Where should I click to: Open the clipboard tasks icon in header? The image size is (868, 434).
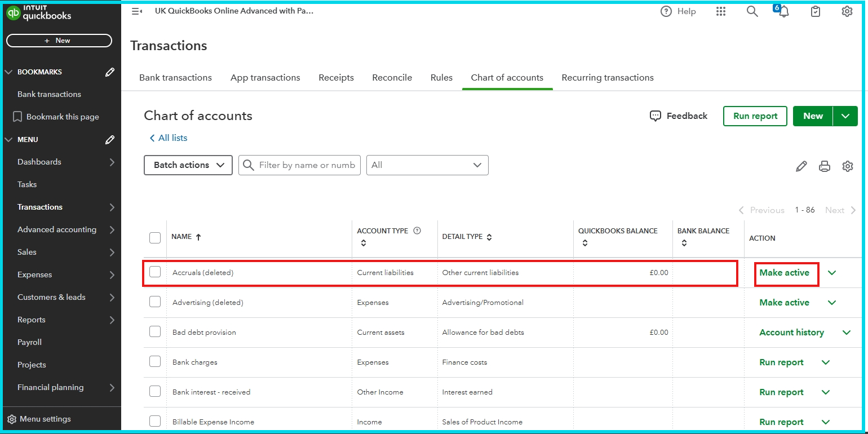click(x=816, y=11)
